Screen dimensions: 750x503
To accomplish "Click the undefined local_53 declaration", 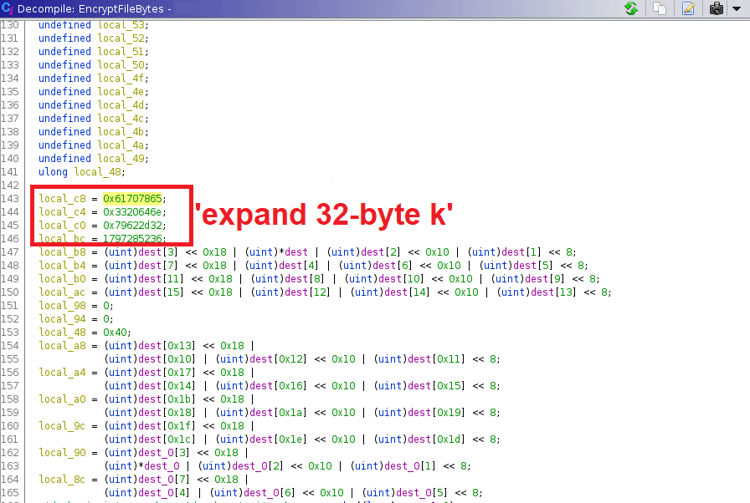I will point(93,25).
